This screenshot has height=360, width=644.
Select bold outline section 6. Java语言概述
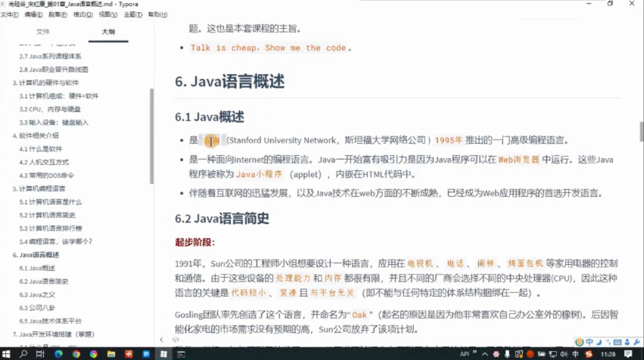coord(36,255)
